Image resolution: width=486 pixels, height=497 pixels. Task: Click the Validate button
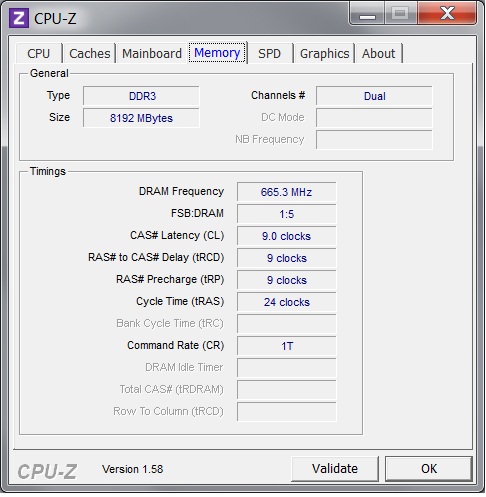coord(335,469)
